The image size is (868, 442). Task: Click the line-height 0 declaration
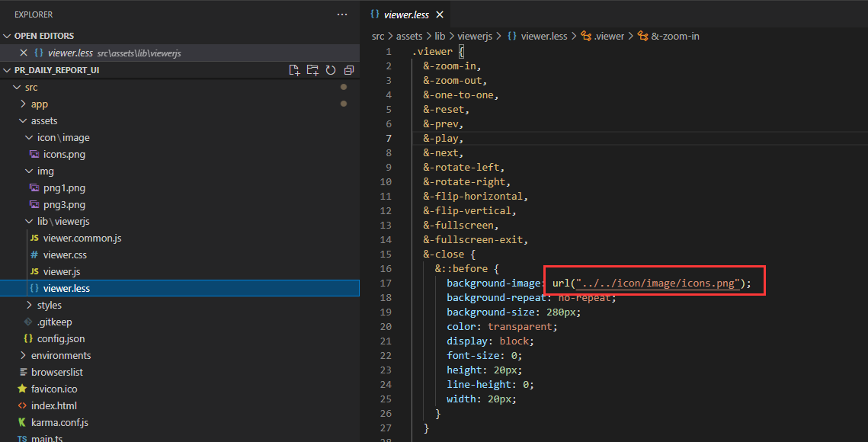click(491, 384)
